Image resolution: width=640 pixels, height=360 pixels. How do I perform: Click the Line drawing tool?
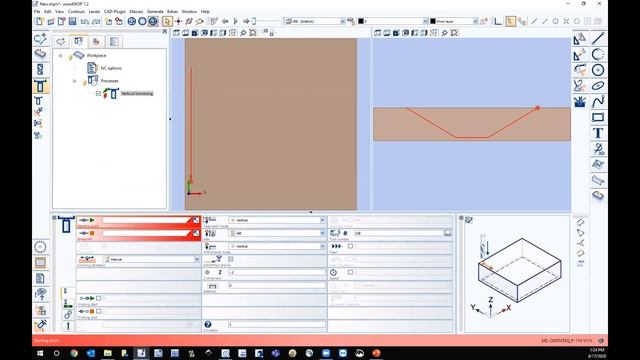[x=598, y=39]
